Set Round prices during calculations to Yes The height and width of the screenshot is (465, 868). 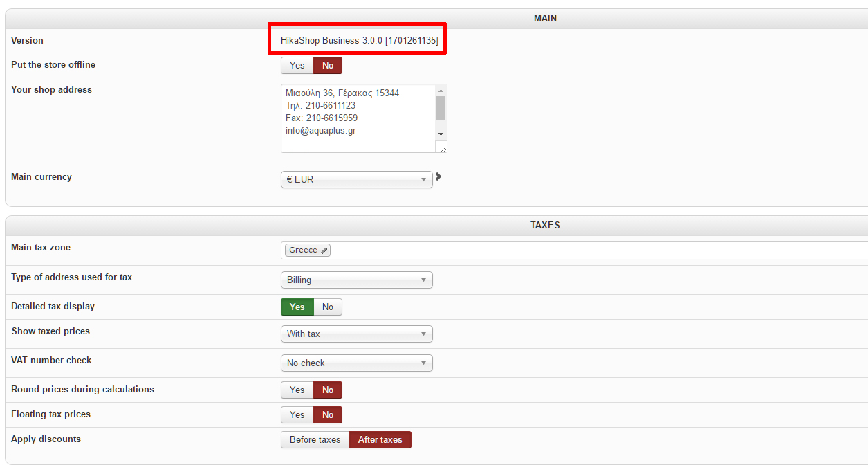click(297, 390)
